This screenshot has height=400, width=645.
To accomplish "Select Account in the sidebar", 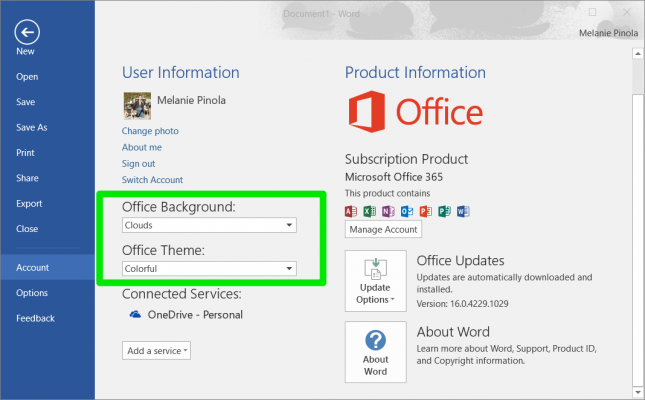I will click(x=47, y=267).
